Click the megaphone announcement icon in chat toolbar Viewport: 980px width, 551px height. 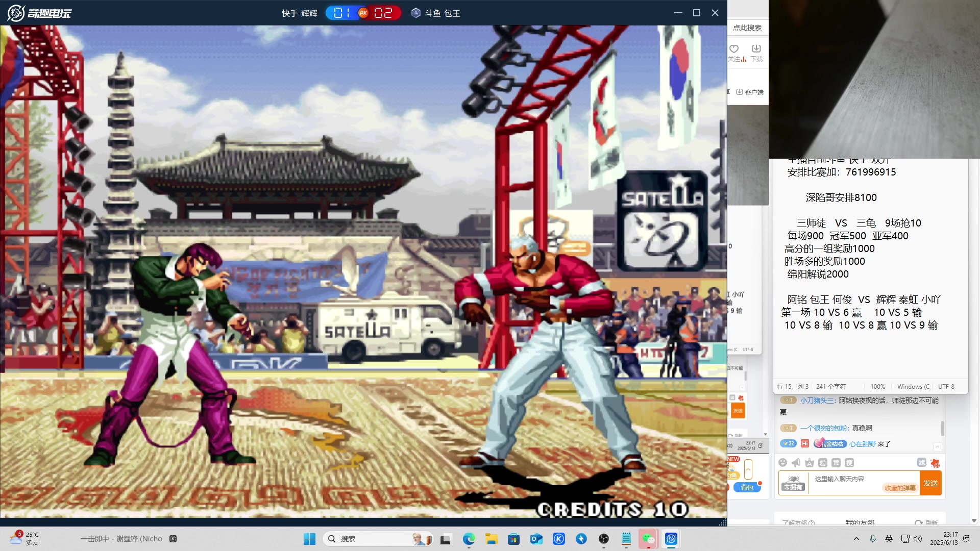point(796,463)
